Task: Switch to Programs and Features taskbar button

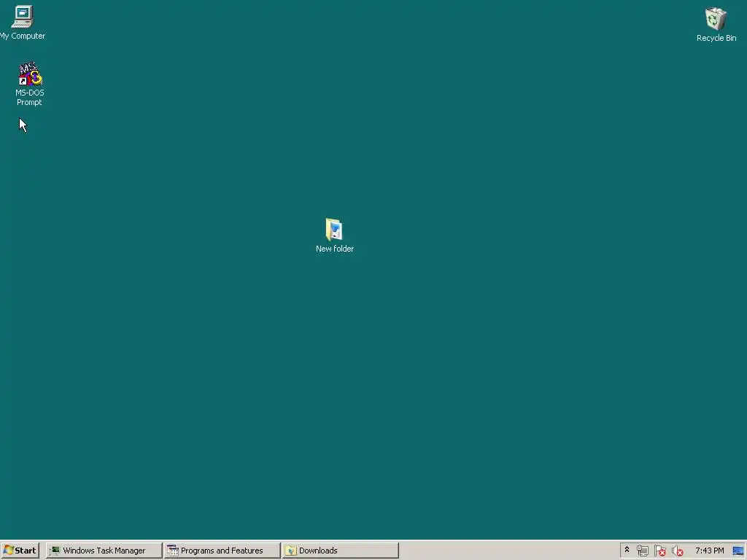Action: [222, 551]
